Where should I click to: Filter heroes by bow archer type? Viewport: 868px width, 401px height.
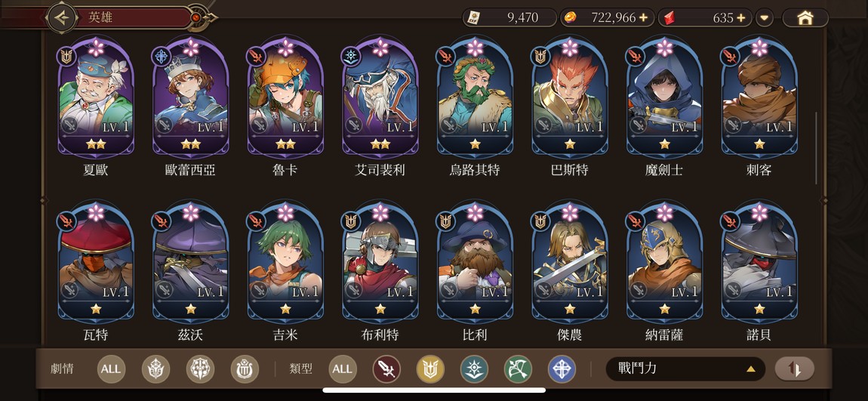[518, 369]
